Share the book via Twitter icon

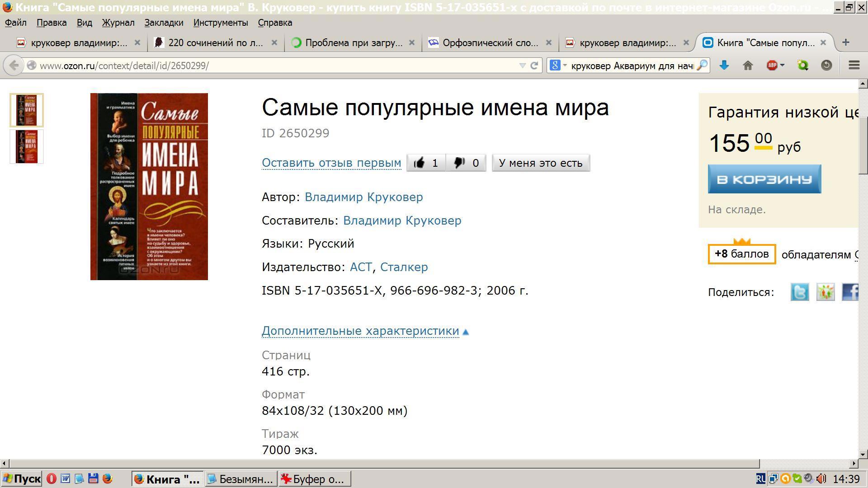(799, 292)
